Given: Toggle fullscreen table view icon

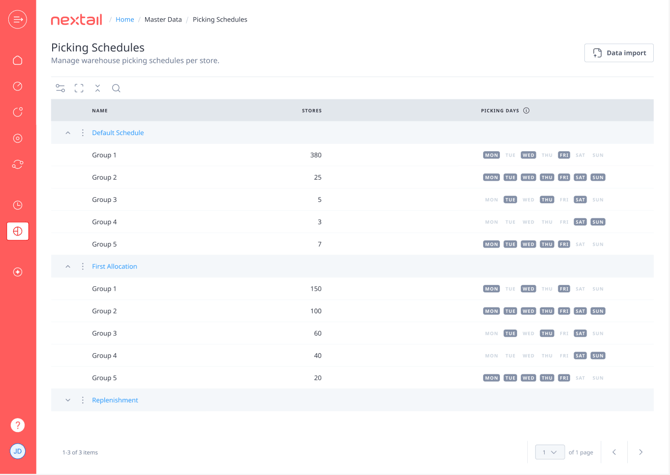Looking at the screenshot, I should click(79, 88).
